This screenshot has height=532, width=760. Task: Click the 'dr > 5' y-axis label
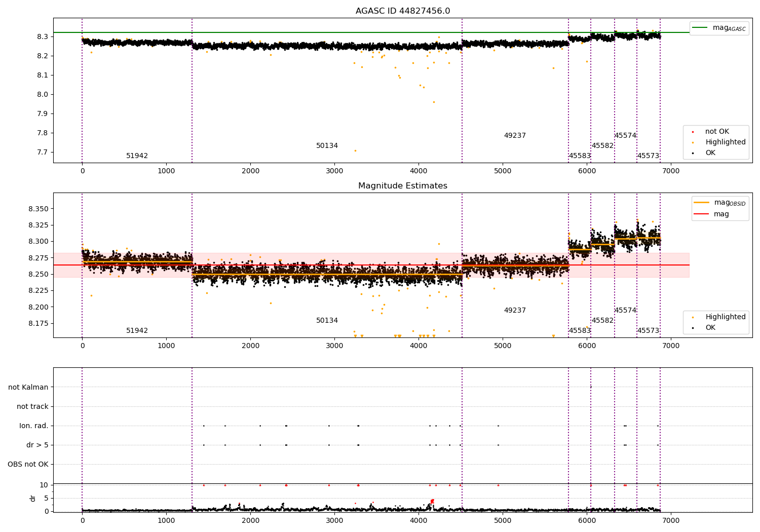tap(37, 445)
